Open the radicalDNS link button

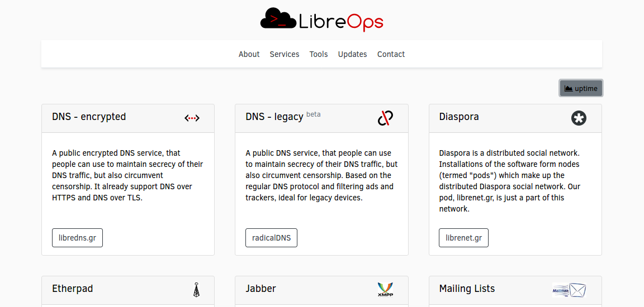271,238
